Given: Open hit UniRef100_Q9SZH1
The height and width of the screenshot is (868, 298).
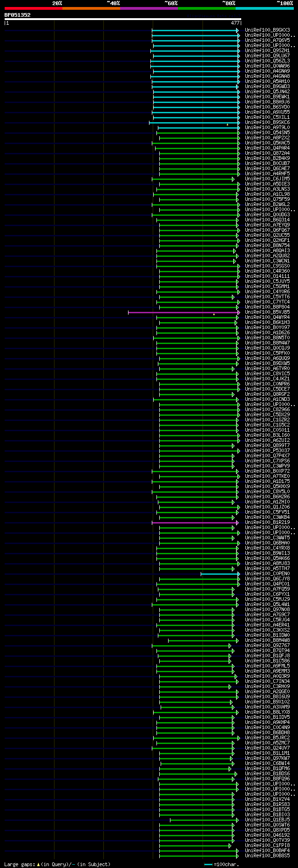Looking at the screenshot, I should pyautogui.click(x=267, y=51).
